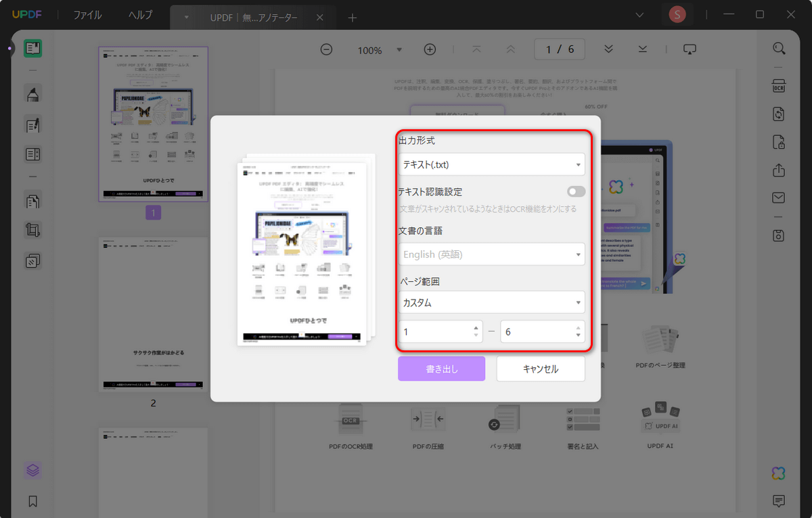812x518 pixels.
Task: Jump to the first page
Action: coord(476,49)
